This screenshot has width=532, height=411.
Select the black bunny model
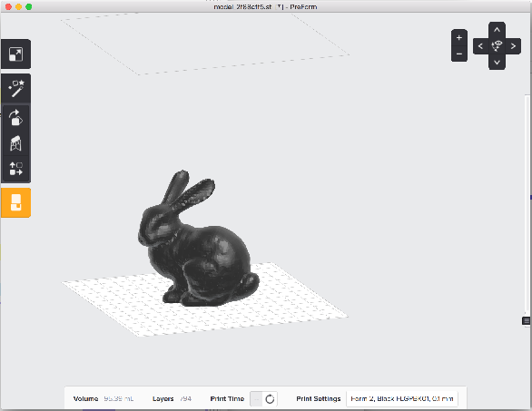click(197, 240)
